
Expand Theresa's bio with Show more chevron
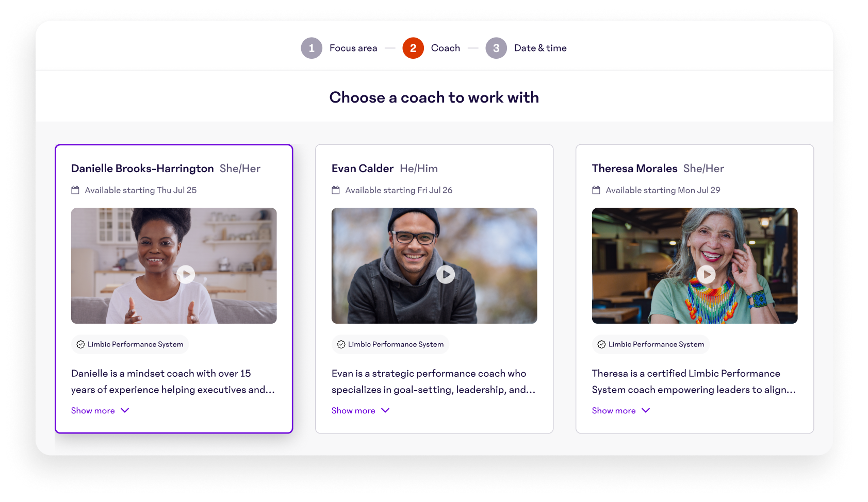(646, 410)
